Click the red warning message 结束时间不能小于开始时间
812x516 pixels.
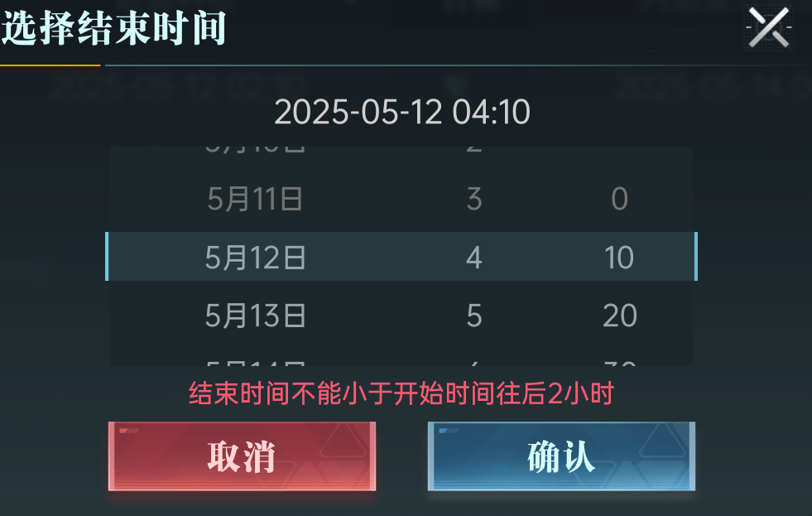(x=401, y=393)
